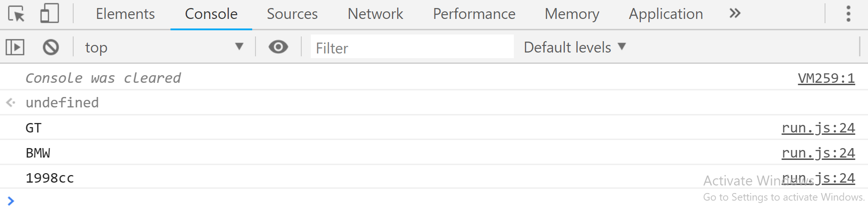
Task: Open the Application tab
Action: 666,14
